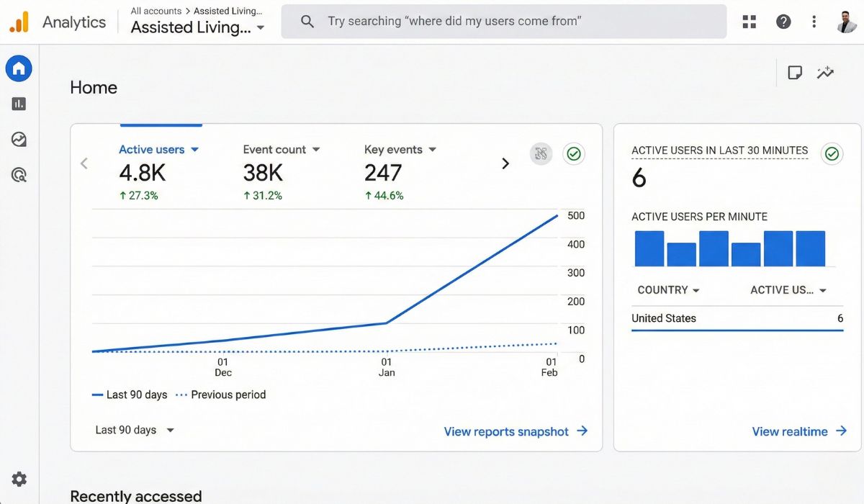Toggle the comparison icon on the chart card

[541, 153]
